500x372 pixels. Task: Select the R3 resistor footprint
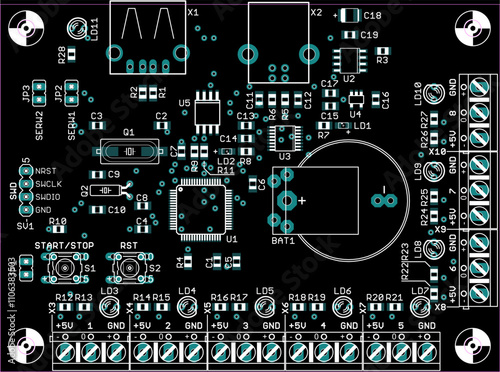pyautogui.click(x=383, y=51)
